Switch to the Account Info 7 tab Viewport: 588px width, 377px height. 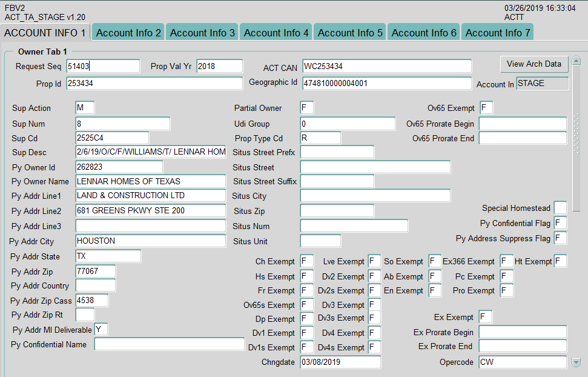(x=498, y=33)
